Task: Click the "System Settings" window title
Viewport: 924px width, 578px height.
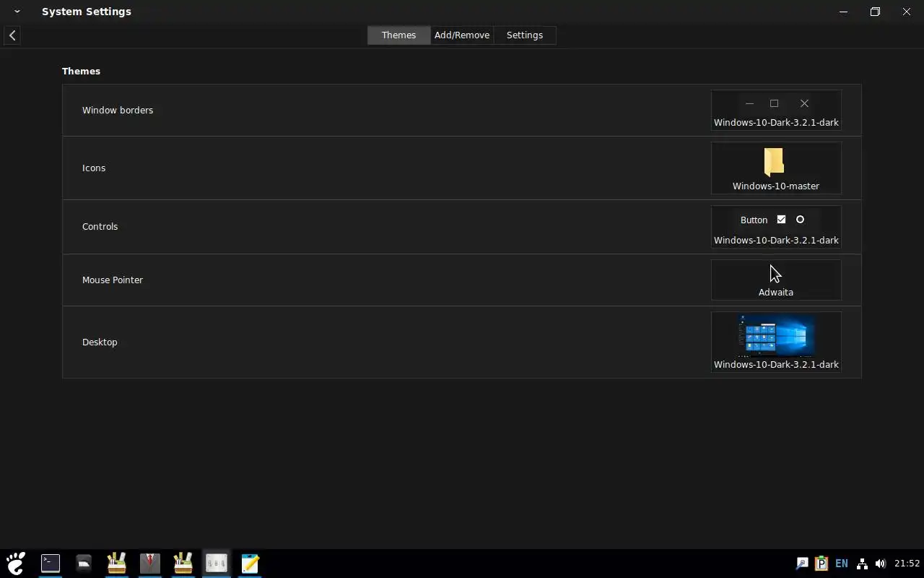Action: 87,12
